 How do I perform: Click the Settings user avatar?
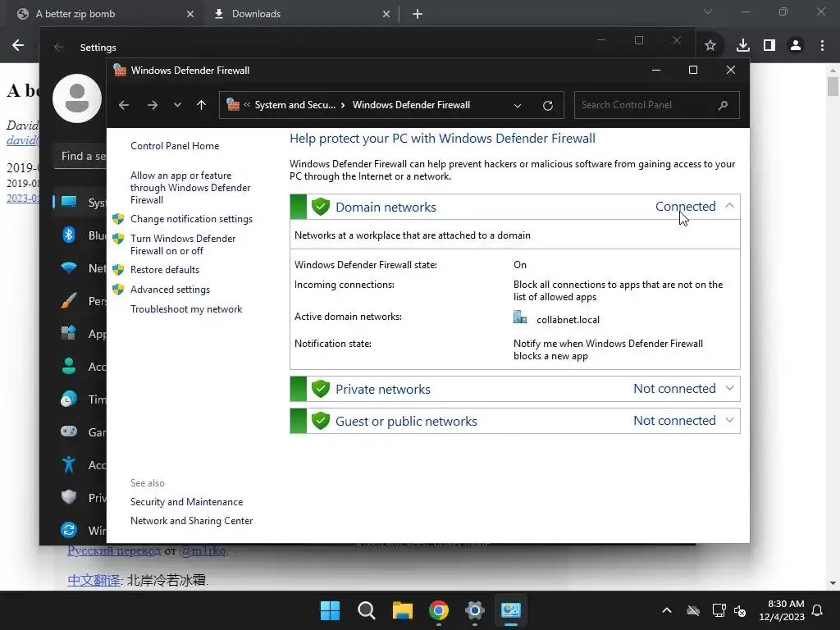pos(77,98)
